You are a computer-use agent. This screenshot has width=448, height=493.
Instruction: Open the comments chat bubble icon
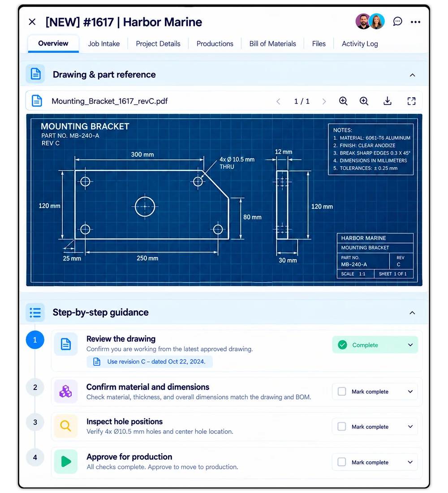tap(397, 22)
